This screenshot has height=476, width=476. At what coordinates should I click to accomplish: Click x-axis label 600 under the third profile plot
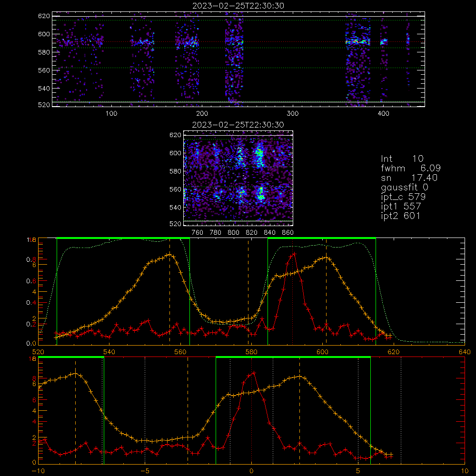(x=322, y=352)
